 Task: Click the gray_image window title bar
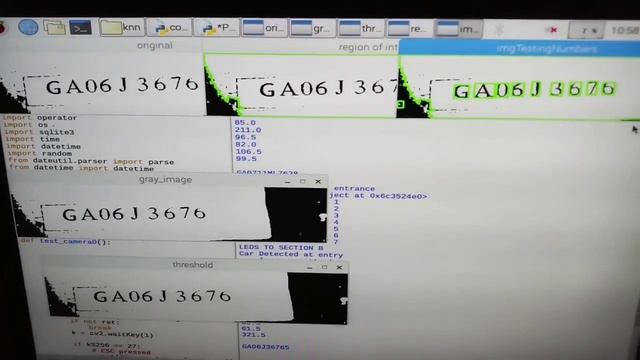pos(165,180)
